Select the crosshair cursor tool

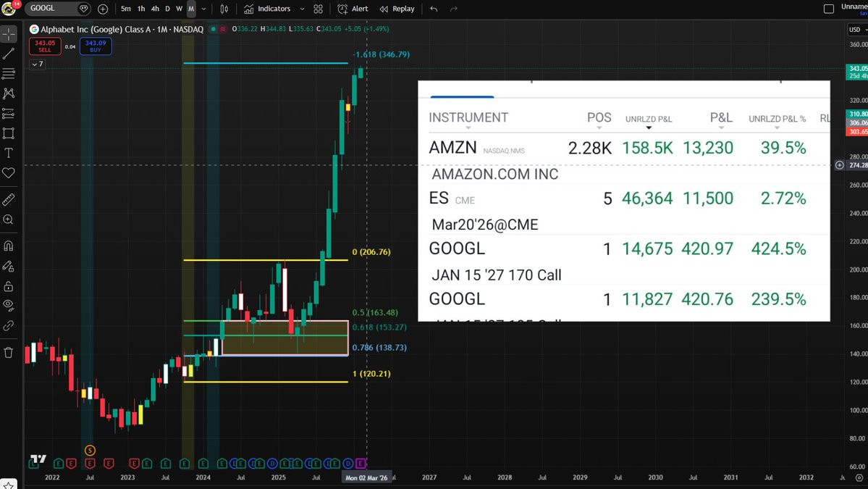point(9,34)
